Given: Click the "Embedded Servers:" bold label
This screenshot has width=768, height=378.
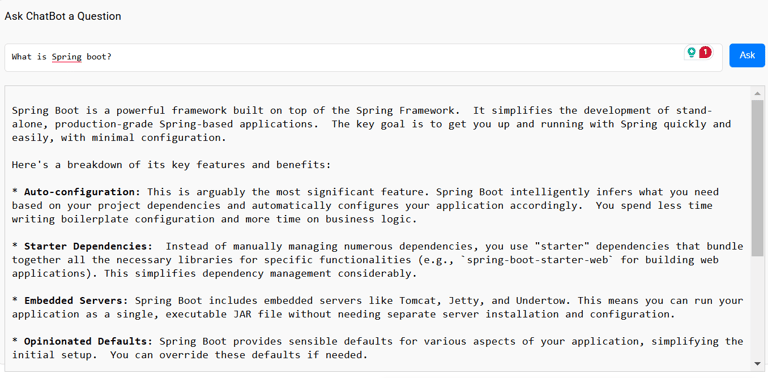Looking at the screenshot, I should pos(76,300).
